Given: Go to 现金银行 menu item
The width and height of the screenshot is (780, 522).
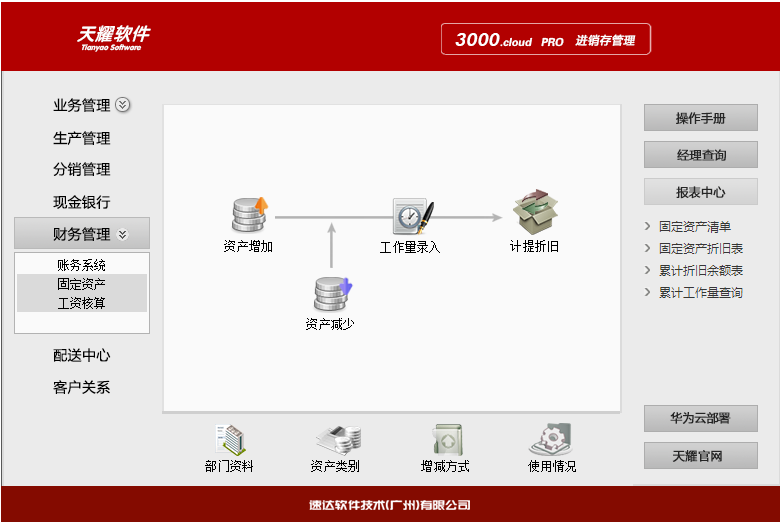Looking at the screenshot, I should (x=81, y=202).
